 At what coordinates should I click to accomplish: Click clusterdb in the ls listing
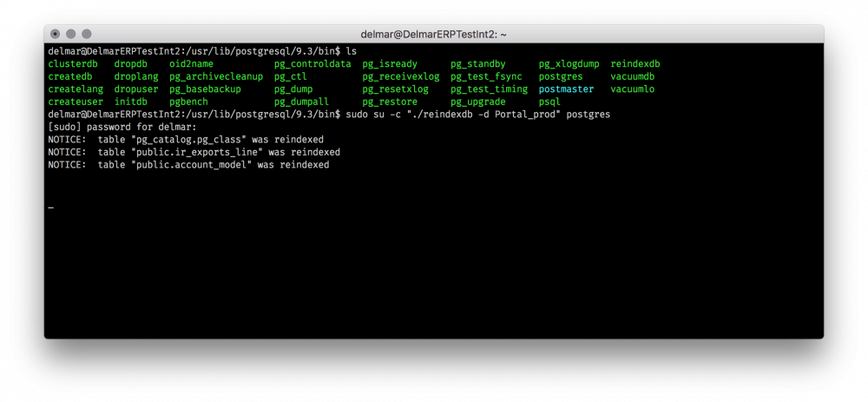point(73,64)
